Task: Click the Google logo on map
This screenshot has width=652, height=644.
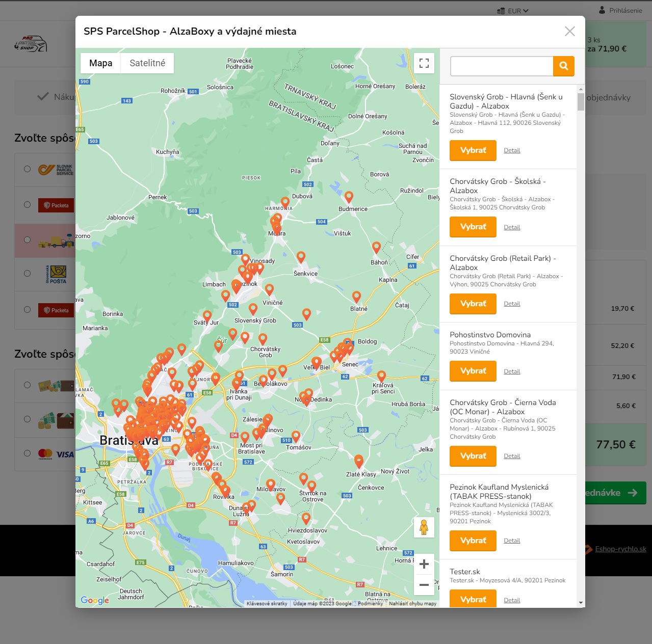Action: (95, 600)
